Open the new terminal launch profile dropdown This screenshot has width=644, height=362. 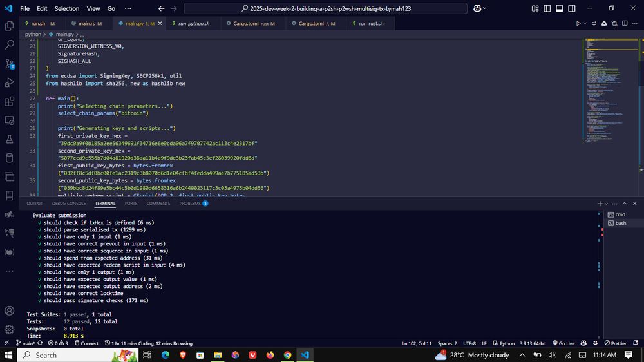[x=606, y=204]
